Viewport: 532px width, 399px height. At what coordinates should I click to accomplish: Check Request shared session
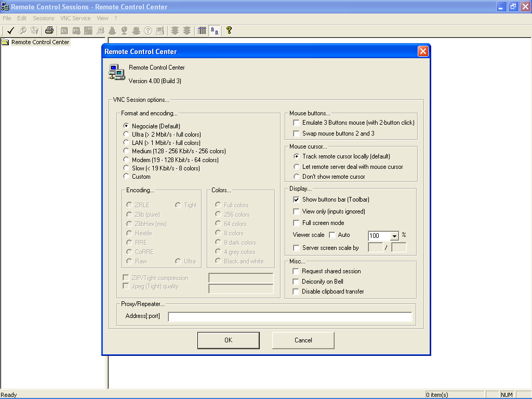(296, 271)
